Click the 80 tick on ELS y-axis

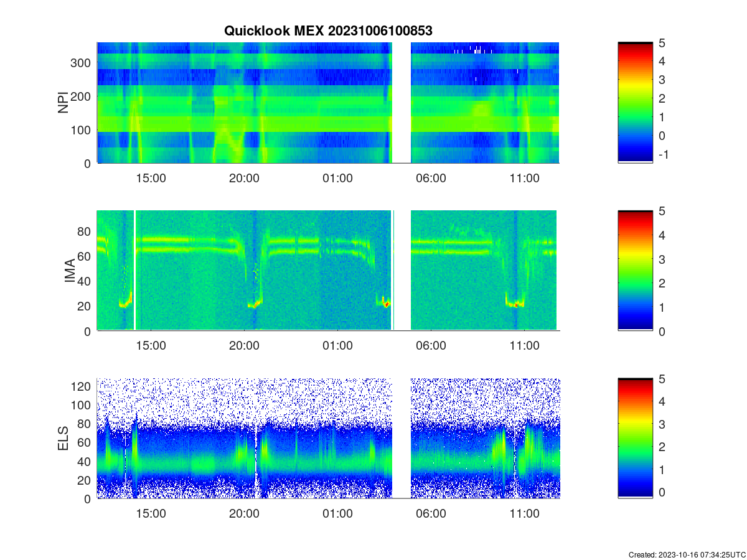pyautogui.click(x=85, y=424)
